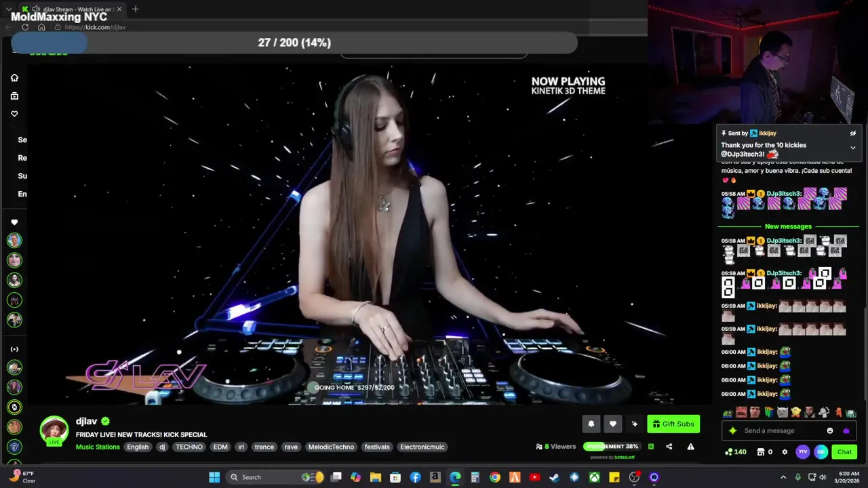The image size is (868, 488).
Task: Select the festivals tag
Action: pyautogui.click(x=377, y=447)
